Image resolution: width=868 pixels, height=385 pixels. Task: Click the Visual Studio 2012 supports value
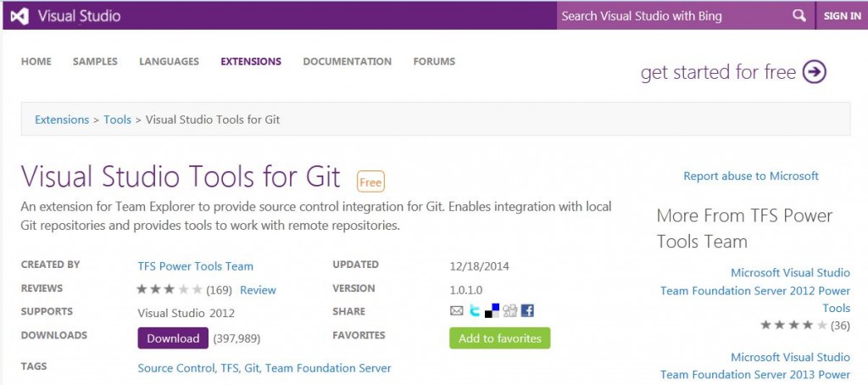[x=186, y=313]
